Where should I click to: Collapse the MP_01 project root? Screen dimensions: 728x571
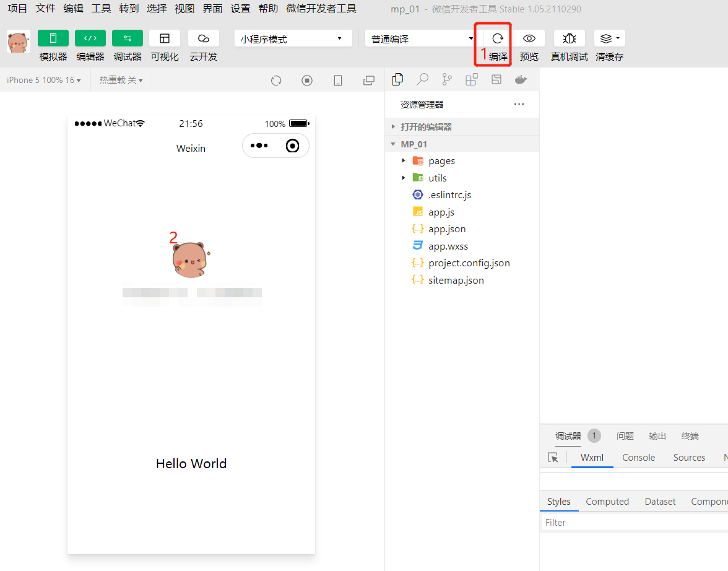[462, 144]
